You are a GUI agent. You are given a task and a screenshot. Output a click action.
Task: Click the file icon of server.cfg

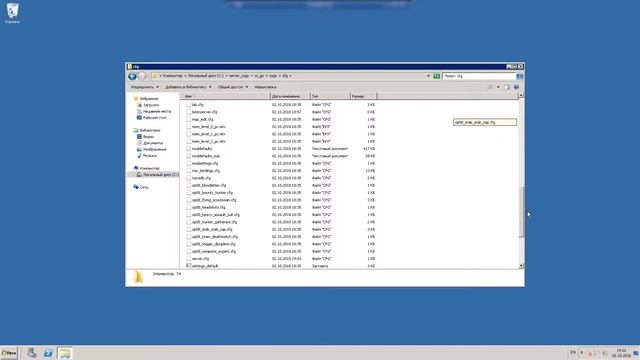(189, 258)
